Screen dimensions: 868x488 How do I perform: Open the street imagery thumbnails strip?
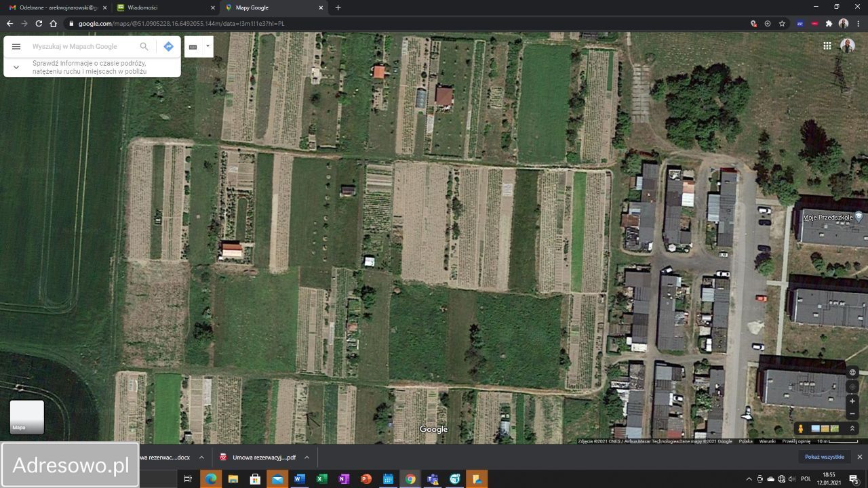coord(825,428)
